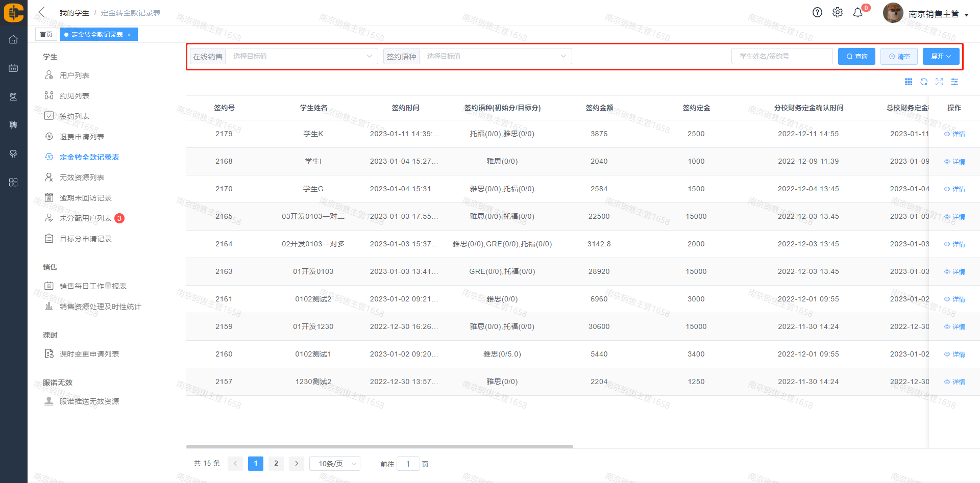Open the notifications bell icon
Image resolution: width=980 pixels, height=483 pixels.
click(x=858, y=13)
